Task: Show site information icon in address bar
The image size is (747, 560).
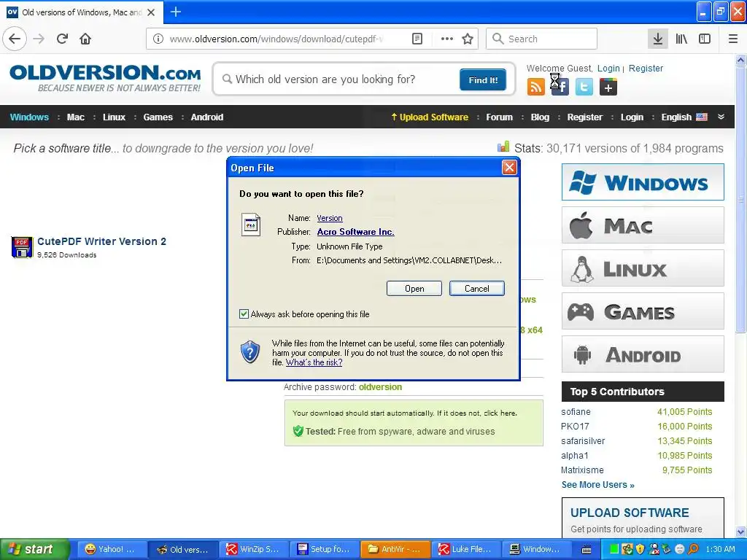Action: (x=158, y=39)
